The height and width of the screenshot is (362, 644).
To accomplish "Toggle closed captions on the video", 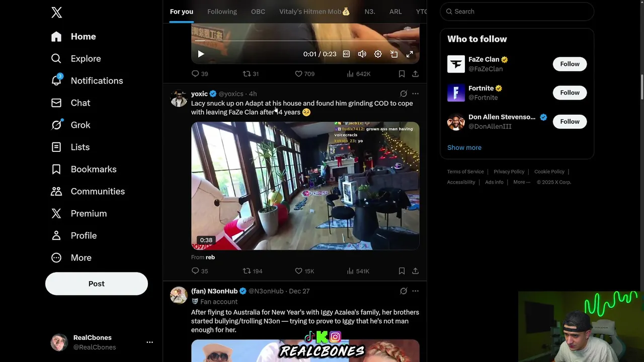I will pyautogui.click(x=346, y=54).
